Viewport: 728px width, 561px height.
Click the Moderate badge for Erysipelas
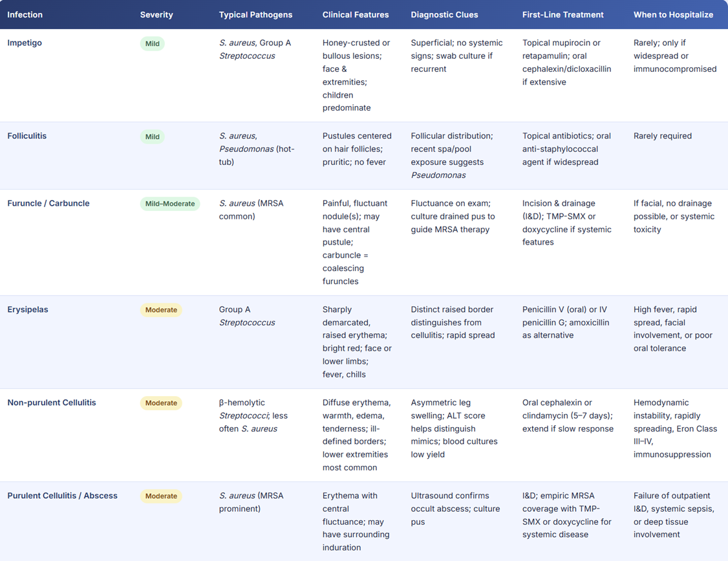point(161,310)
